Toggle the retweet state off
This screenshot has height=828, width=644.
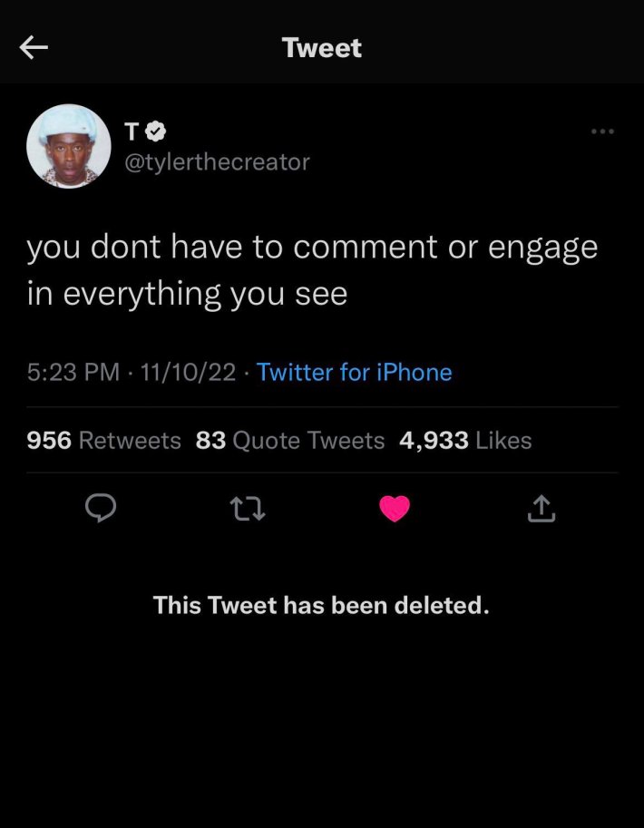(x=247, y=509)
